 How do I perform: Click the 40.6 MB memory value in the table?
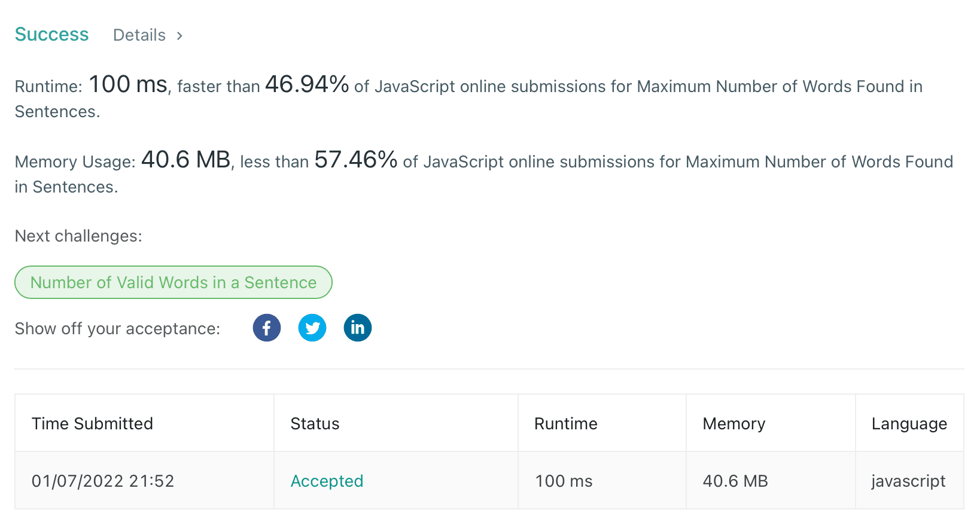click(x=735, y=480)
